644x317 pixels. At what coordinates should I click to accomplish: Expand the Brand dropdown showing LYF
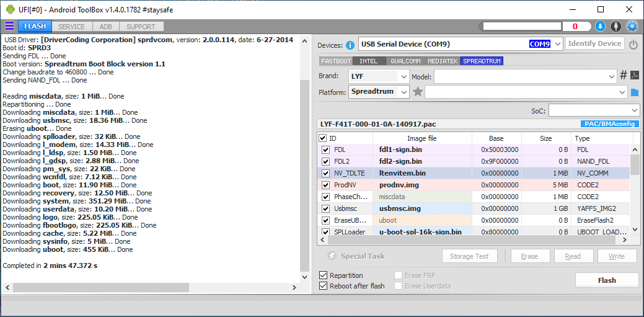[404, 76]
